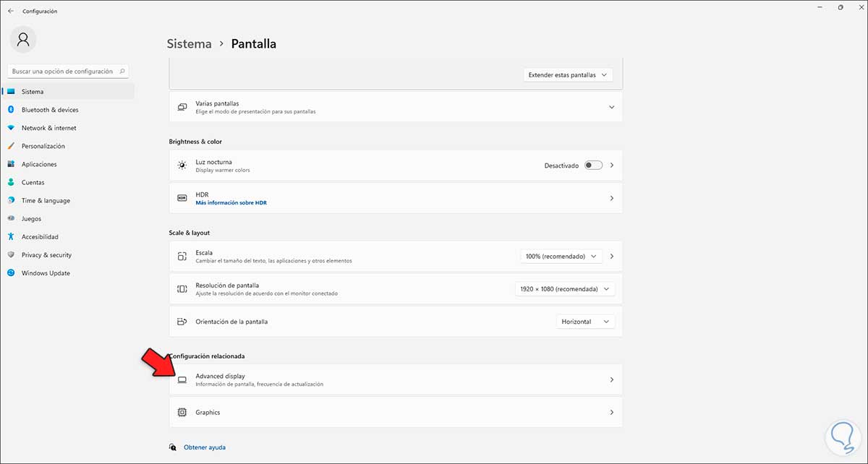
Task: Click the Personalización paintbrush icon
Action: [11, 146]
